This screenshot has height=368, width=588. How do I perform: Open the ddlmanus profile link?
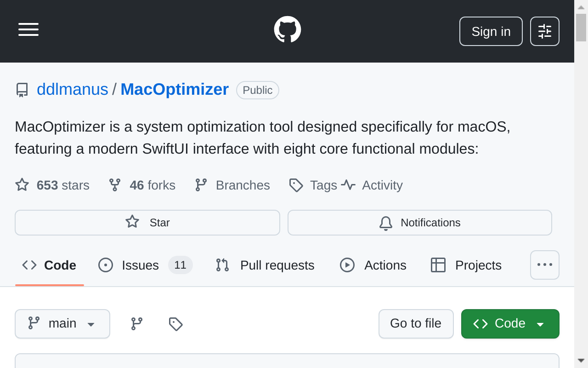tap(72, 89)
